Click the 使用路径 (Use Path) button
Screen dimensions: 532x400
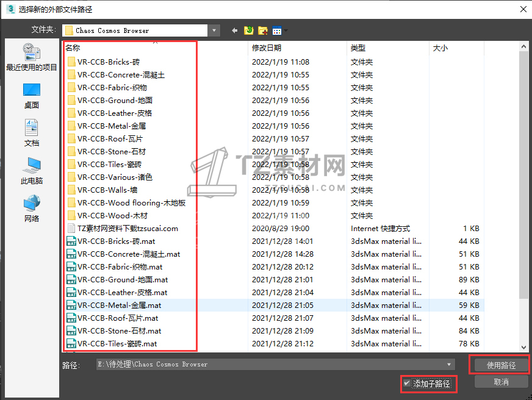pos(501,365)
